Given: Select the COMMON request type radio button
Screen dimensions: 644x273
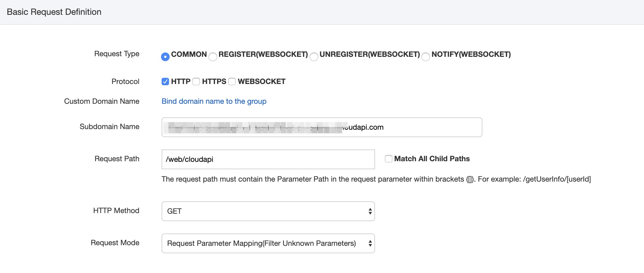Looking at the screenshot, I should point(165,57).
